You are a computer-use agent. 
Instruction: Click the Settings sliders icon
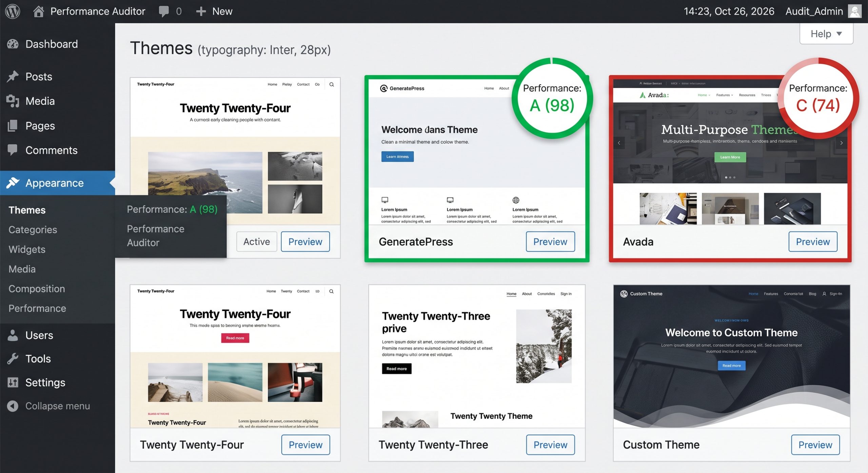(x=13, y=382)
